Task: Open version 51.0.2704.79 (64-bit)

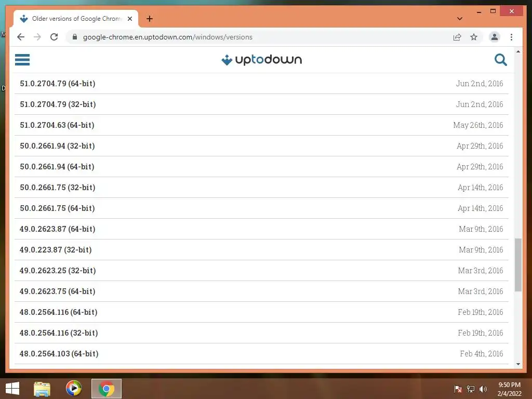Action: click(x=261, y=84)
